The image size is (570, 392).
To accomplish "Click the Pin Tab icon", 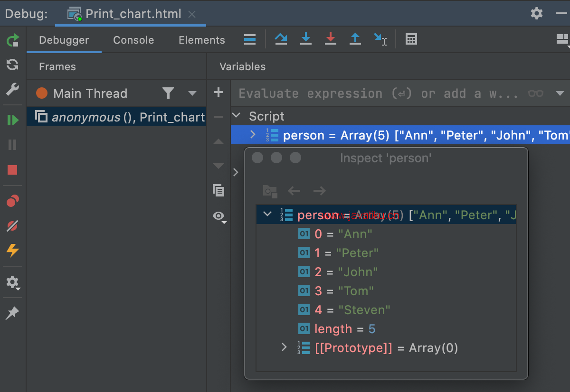I will 13,313.
